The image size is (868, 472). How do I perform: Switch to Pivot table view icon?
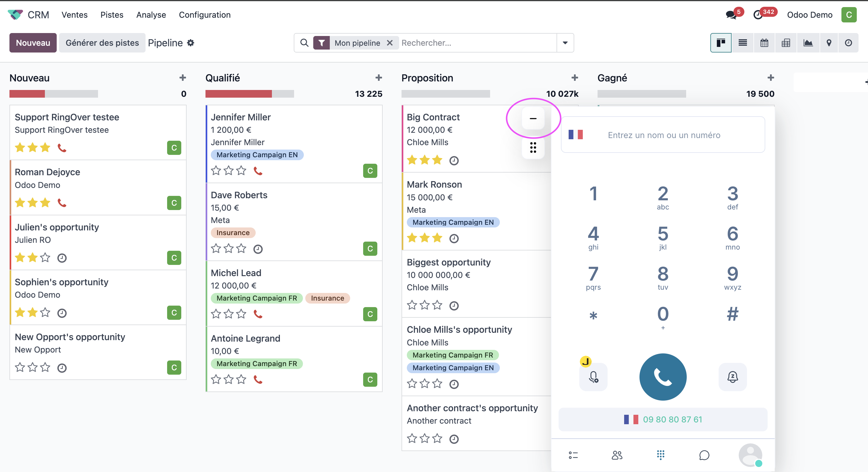(786, 43)
